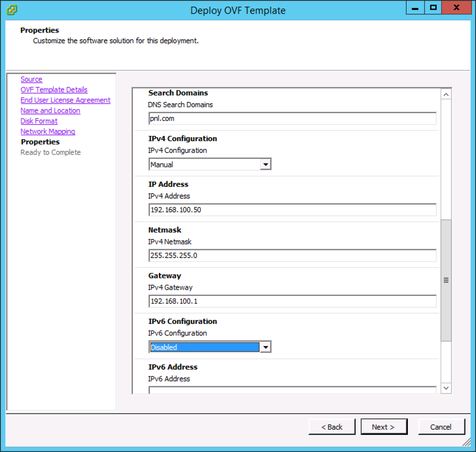This screenshot has width=476, height=452.
Task: Click the IP Address section heading
Action: (168, 184)
